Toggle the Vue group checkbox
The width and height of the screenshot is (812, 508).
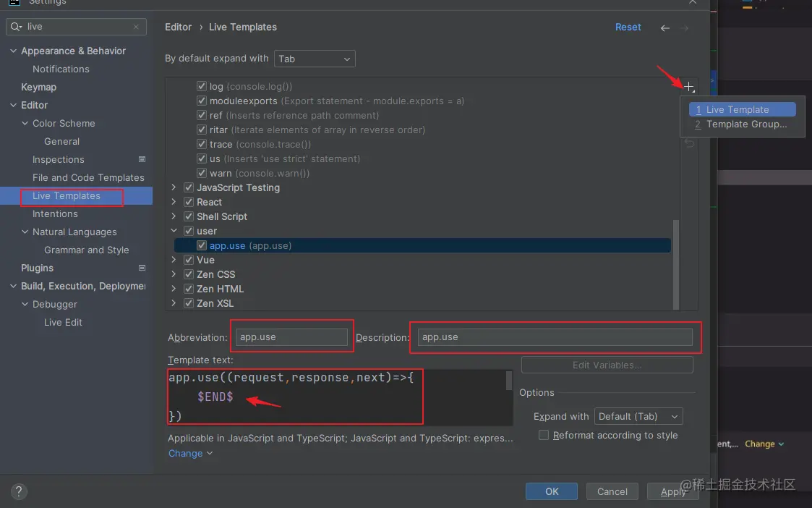[x=189, y=260]
